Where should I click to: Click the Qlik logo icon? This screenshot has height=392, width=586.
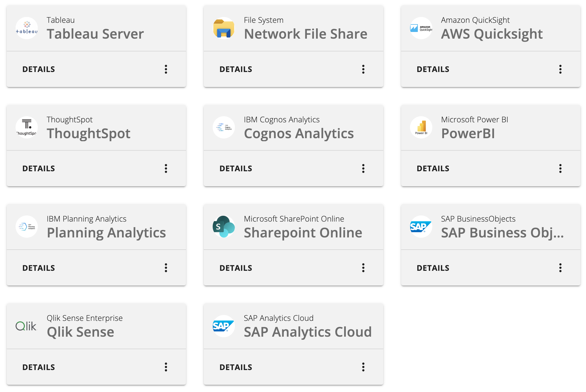click(27, 326)
